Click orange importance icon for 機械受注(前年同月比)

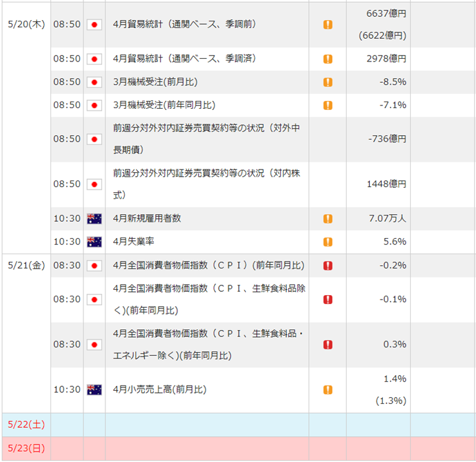pyautogui.click(x=327, y=105)
